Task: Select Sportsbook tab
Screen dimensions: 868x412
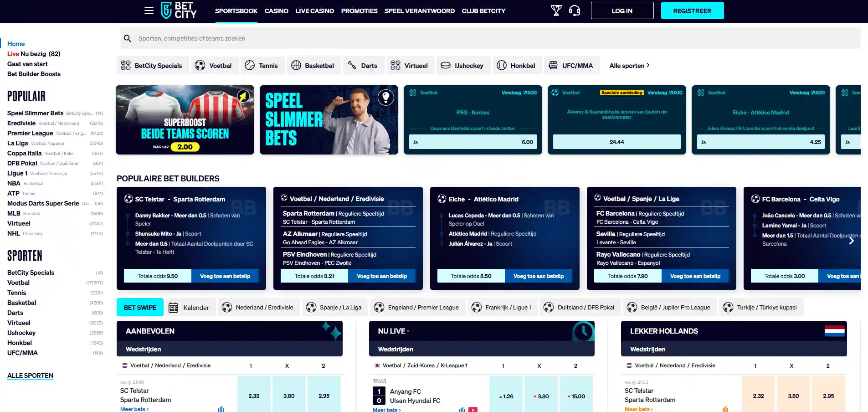Action: tap(236, 11)
